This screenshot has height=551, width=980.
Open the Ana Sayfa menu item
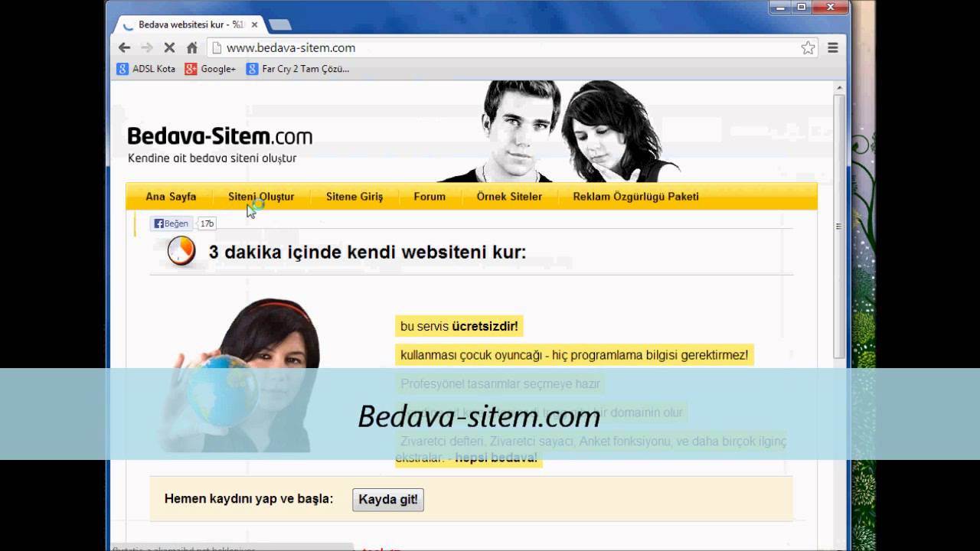click(x=171, y=197)
